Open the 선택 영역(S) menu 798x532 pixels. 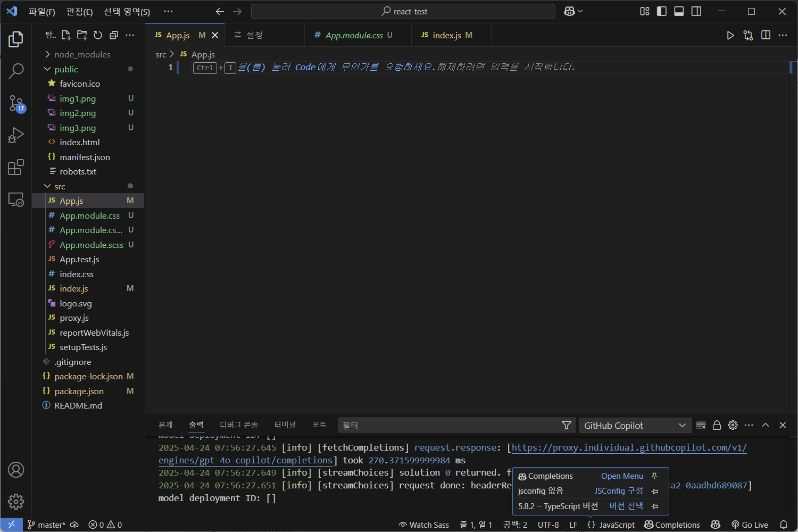point(127,11)
